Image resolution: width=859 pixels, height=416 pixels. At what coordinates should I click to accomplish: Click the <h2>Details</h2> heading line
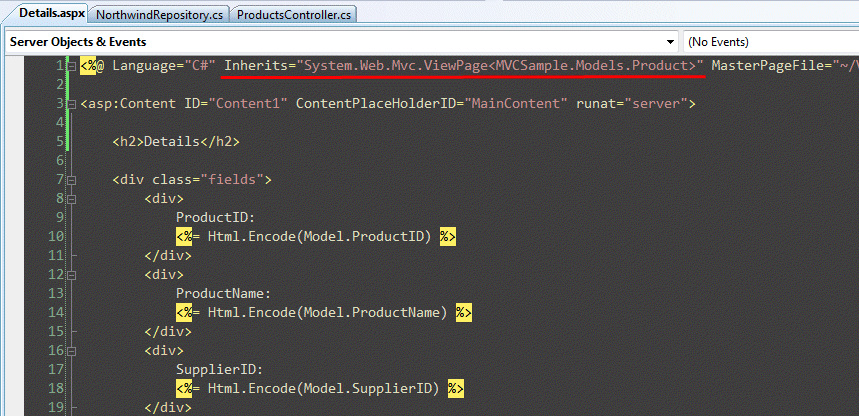pyautogui.click(x=176, y=141)
